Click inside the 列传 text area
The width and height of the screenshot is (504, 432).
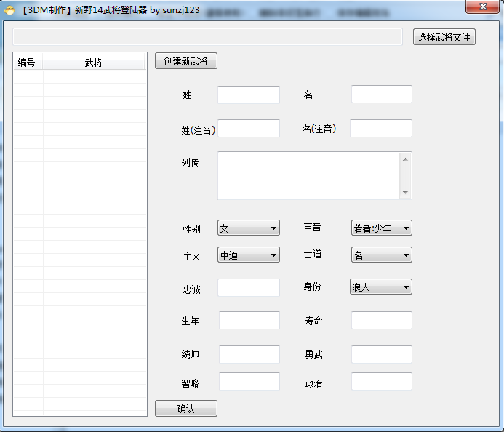coord(308,175)
